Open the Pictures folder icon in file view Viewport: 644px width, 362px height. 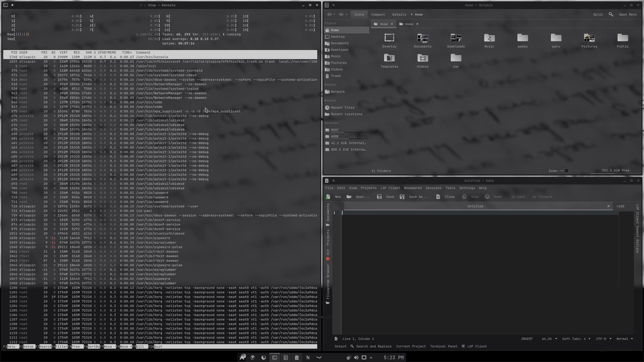click(589, 38)
